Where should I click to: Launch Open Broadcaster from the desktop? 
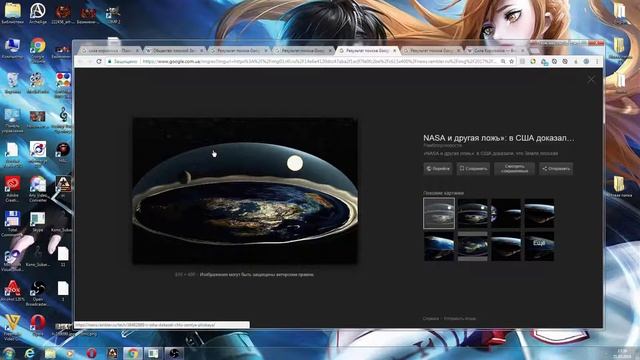[38, 293]
